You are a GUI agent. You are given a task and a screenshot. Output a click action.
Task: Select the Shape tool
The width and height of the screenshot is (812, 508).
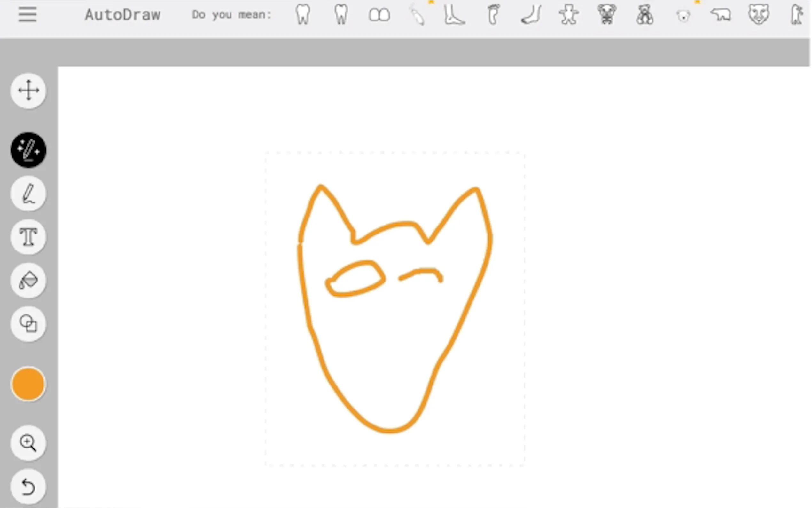pos(28,323)
